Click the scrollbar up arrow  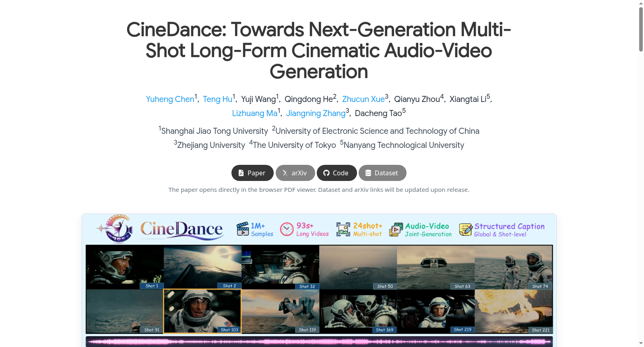[x=641, y=3]
